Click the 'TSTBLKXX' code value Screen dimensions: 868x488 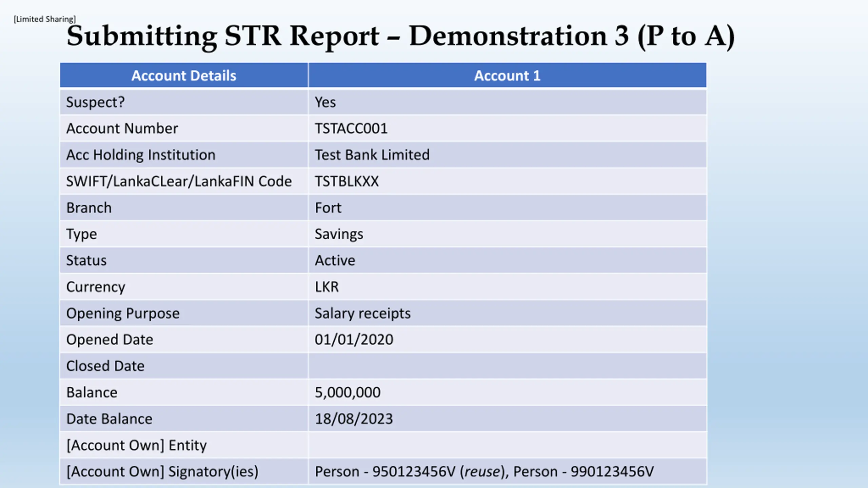(347, 181)
